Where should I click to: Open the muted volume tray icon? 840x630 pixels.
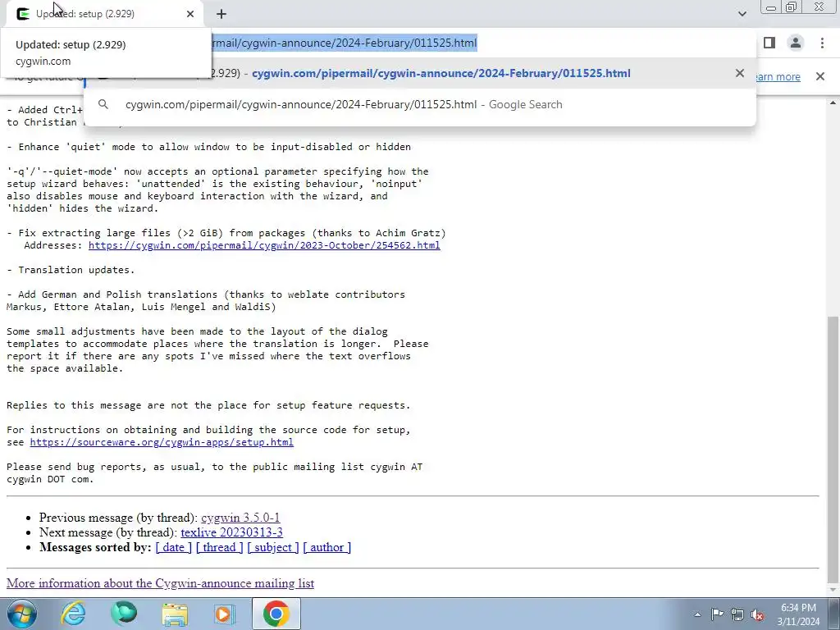click(x=757, y=614)
